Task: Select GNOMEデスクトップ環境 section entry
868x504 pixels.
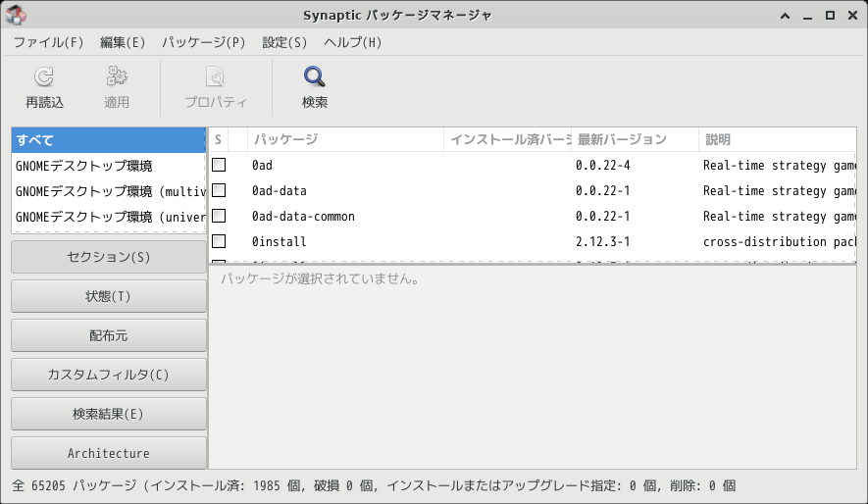Action: [x=109, y=166]
